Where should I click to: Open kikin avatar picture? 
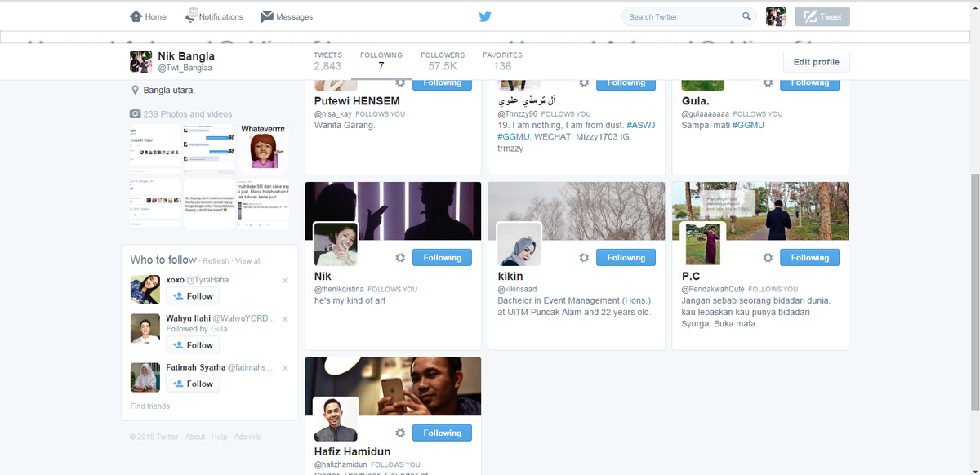519,244
